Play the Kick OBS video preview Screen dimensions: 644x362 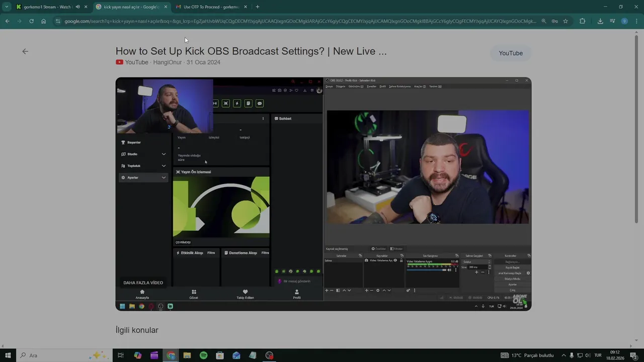coord(324,194)
